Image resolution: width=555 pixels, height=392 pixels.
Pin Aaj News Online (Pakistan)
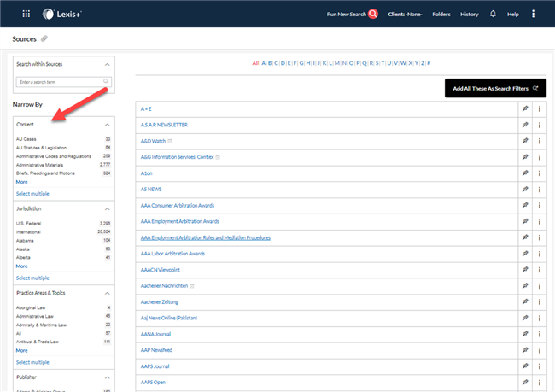(525, 318)
